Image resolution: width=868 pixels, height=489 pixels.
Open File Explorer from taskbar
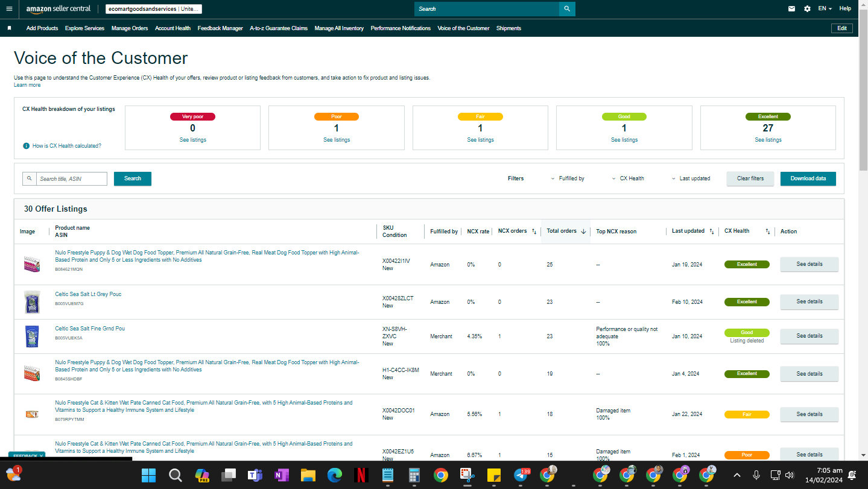(308, 475)
